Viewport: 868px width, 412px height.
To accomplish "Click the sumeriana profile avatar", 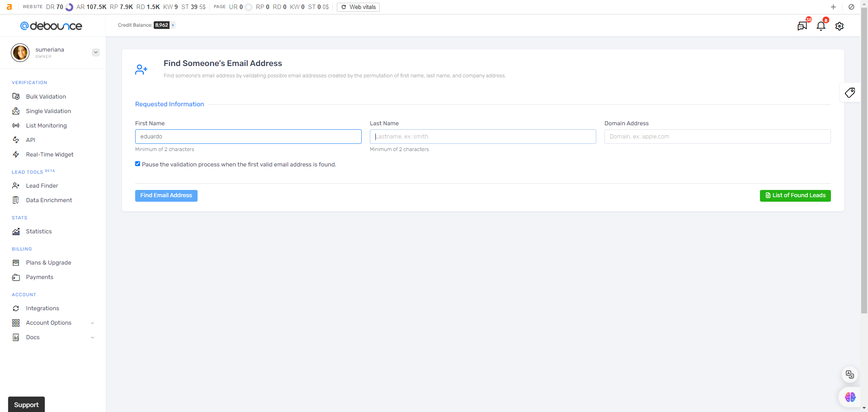I will point(20,52).
